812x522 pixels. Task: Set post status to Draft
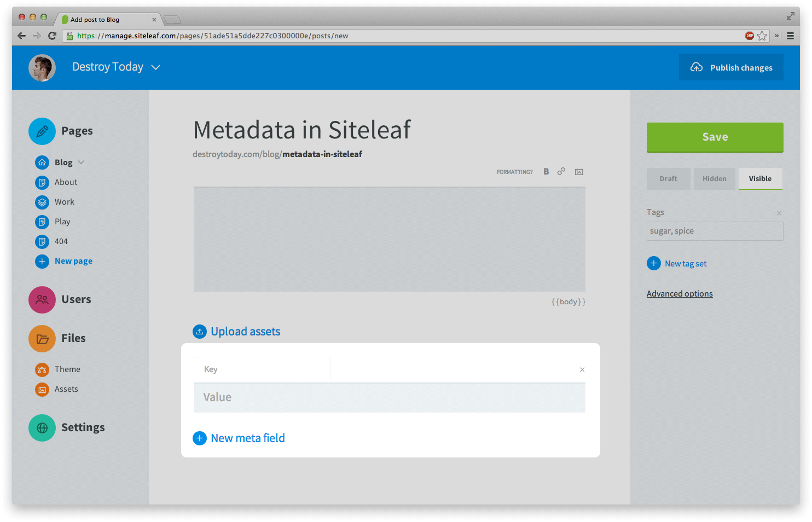(x=668, y=179)
